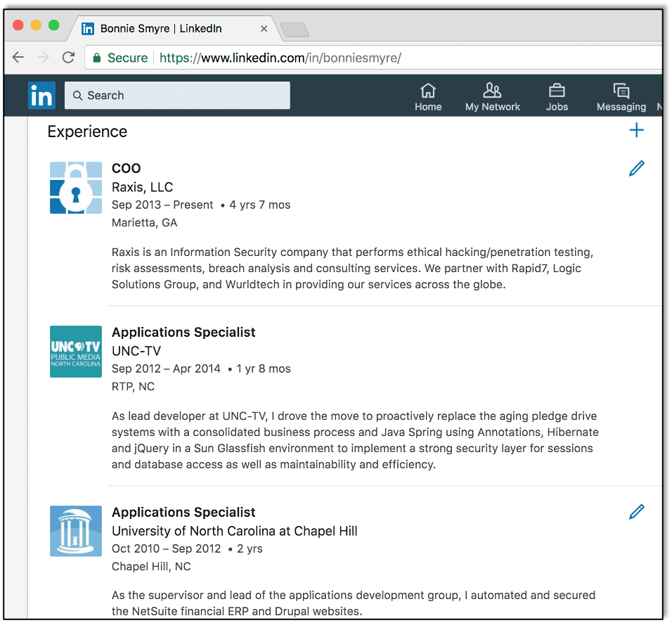Viewport: 672px width, 623px height.
Task: Click inside the LinkedIn search field
Action: click(177, 95)
